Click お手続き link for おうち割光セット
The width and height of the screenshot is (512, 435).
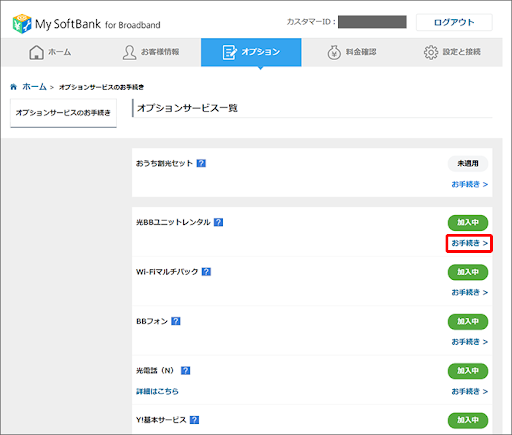tap(469, 184)
